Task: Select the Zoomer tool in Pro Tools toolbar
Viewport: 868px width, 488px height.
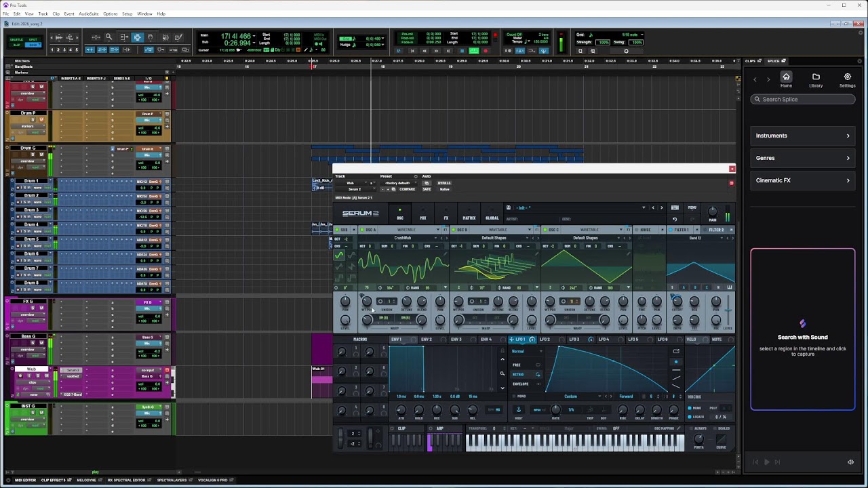Action: click(x=108, y=37)
